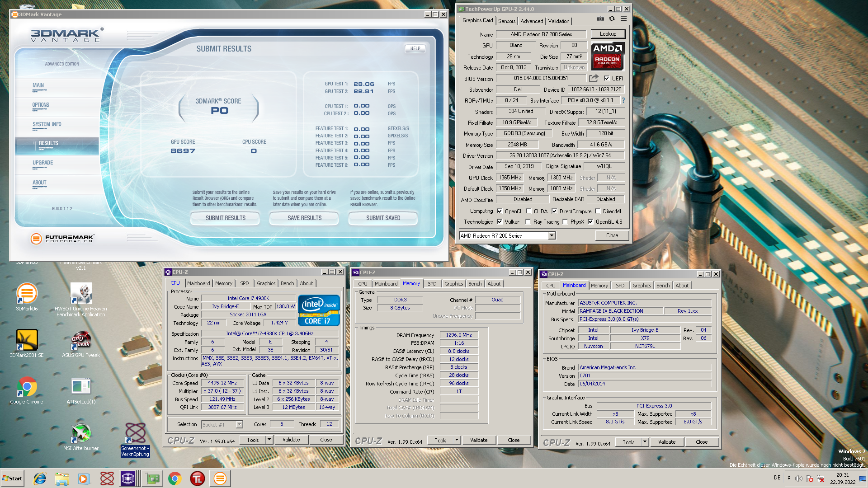868x488 pixels.
Task: Click SUBMIT RESULTS button in 3DMark Vantage
Action: pos(225,218)
